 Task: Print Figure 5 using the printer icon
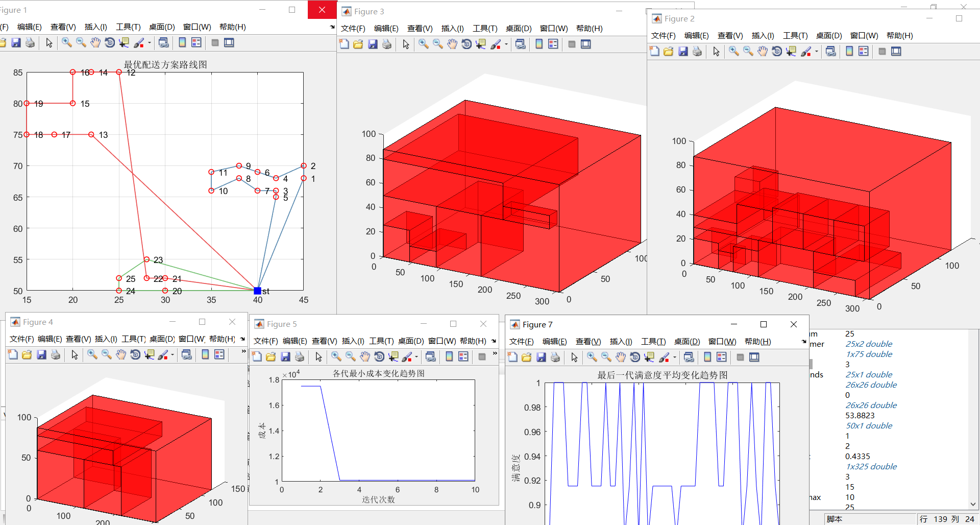[300, 356]
